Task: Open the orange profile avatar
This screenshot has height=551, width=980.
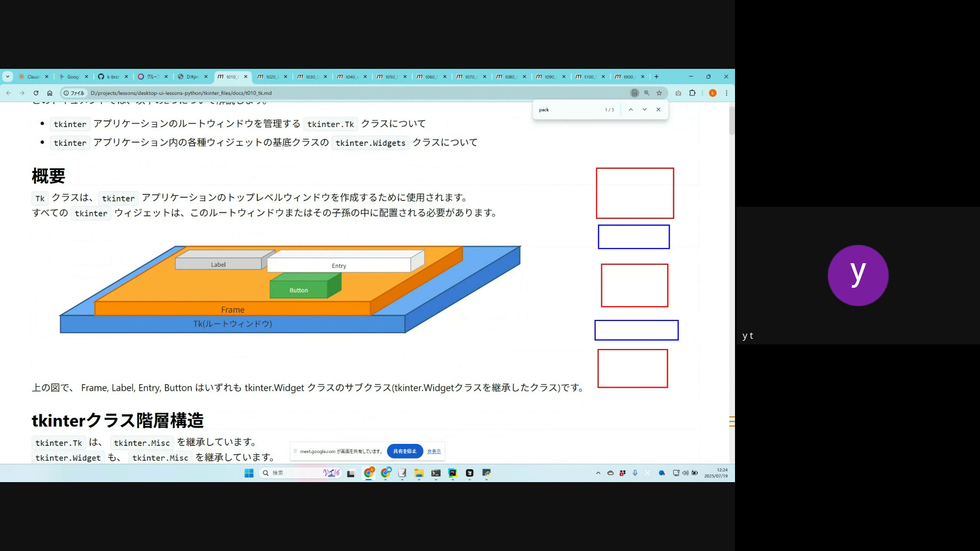Action: point(713,93)
